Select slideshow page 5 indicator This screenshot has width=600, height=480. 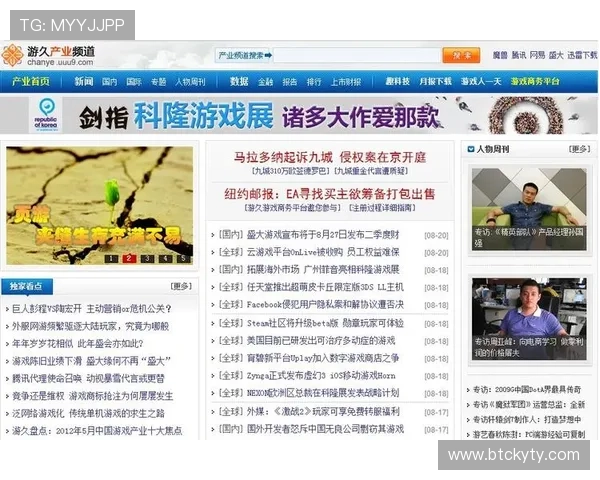click(x=184, y=259)
